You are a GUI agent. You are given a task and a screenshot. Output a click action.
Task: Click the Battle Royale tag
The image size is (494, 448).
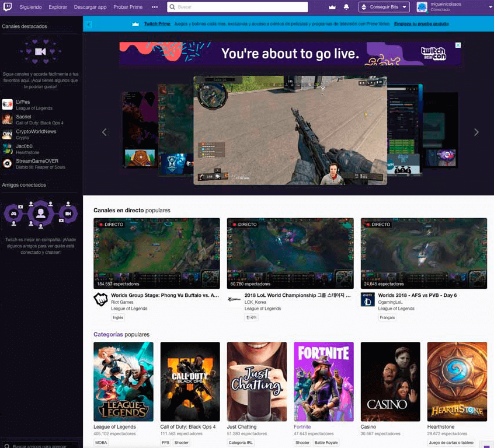pos(326,443)
